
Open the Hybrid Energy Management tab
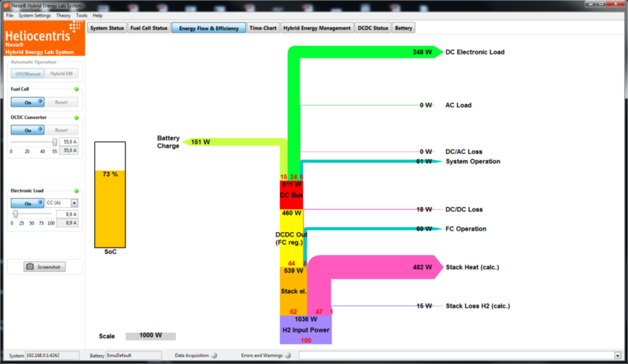[317, 28]
